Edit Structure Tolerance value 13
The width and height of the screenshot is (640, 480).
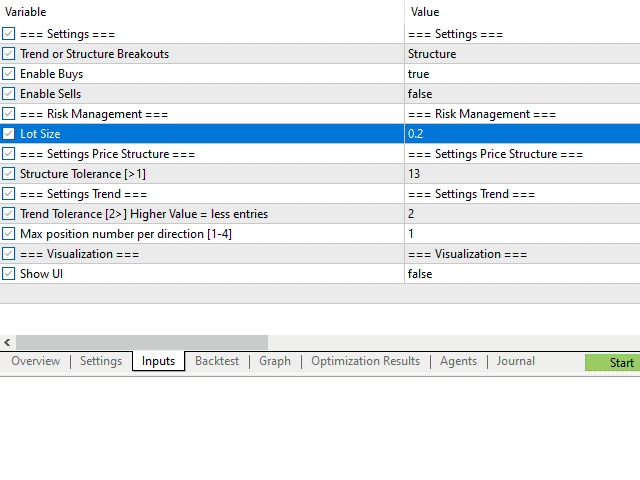coord(522,173)
